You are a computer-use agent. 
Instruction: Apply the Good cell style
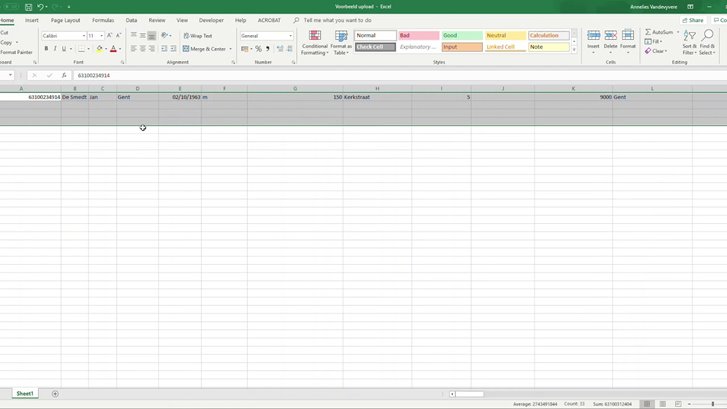click(460, 35)
